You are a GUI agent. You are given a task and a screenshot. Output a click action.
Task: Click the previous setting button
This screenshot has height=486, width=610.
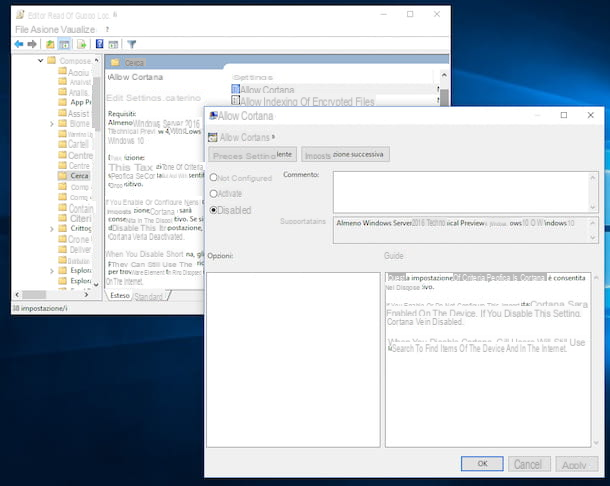[252, 154]
